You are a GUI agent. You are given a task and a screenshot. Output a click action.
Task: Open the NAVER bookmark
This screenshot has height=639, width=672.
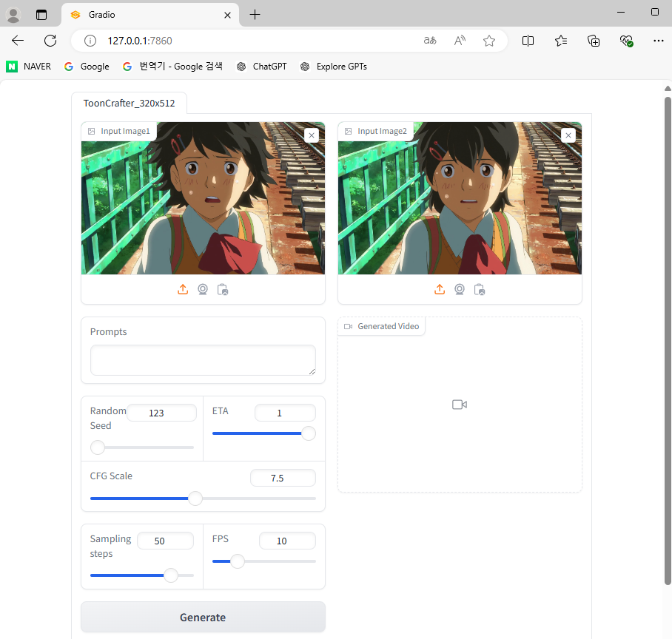29,67
